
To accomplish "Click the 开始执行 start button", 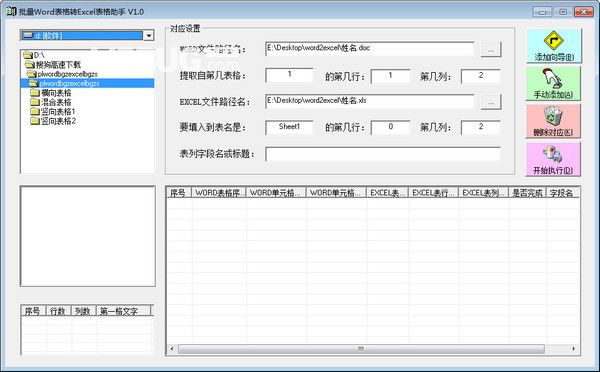I will (x=554, y=159).
